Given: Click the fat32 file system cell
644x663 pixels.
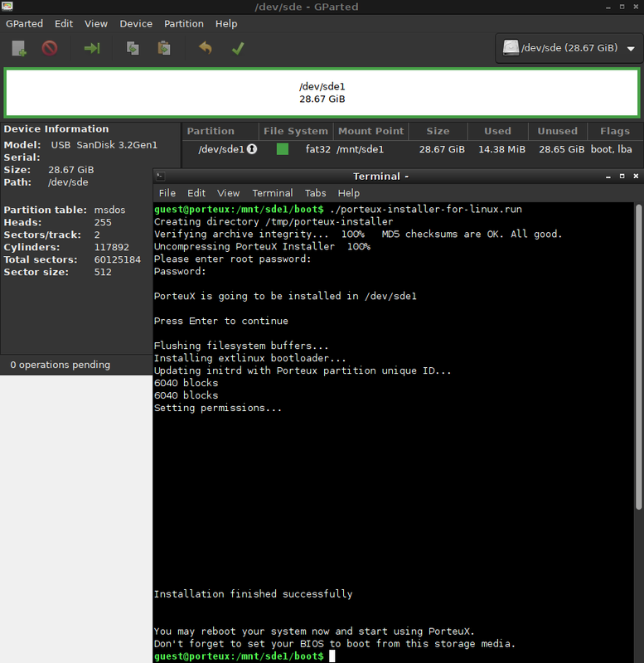Looking at the screenshot, I should tap(318, 149).
